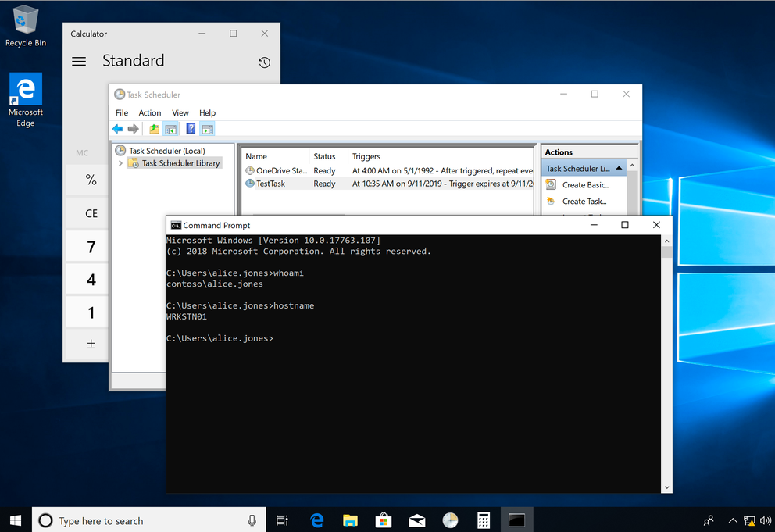Open Microsoft Edge from the taskbar
Image resolution: width=775 pixels, height=532 pixels.
pos(316,520)
